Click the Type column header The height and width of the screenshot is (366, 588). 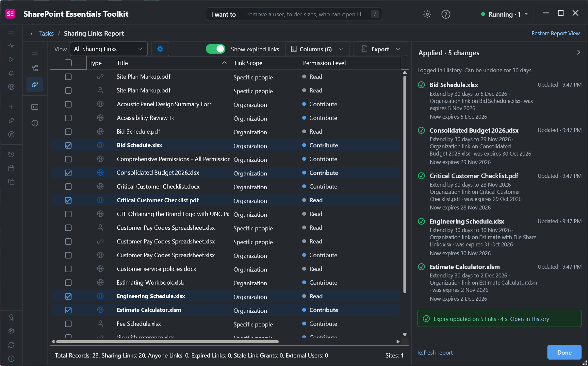[95, 63]
